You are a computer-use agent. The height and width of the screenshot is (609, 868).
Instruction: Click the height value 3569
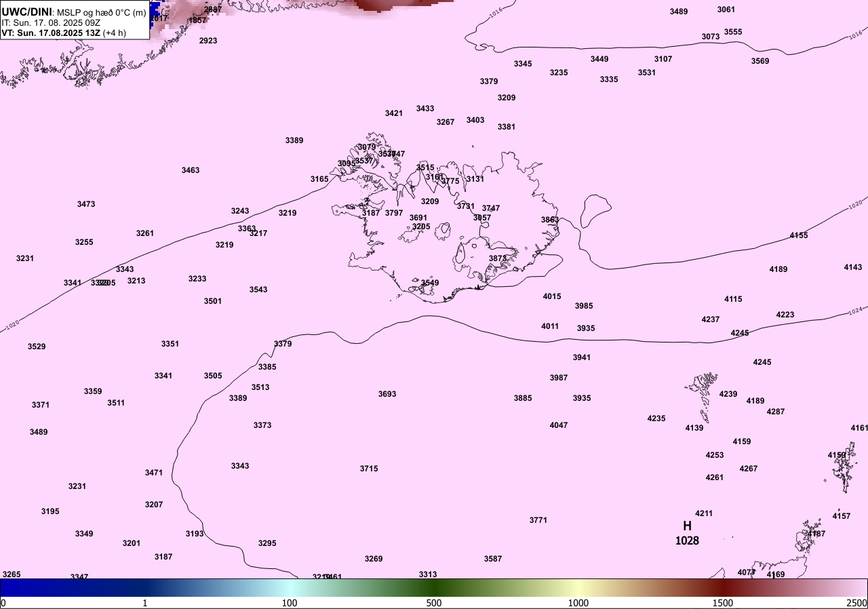pyautogui.click(x=760, y=61)
